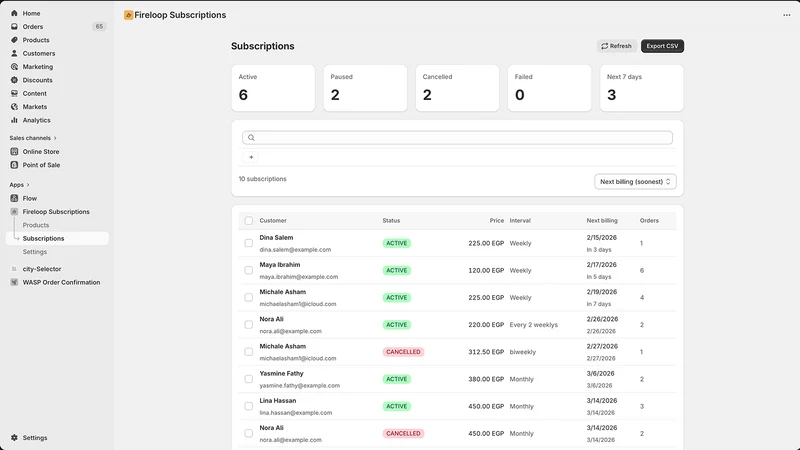Check the cancelled Nora Ali row checkbox

[248, 433]
